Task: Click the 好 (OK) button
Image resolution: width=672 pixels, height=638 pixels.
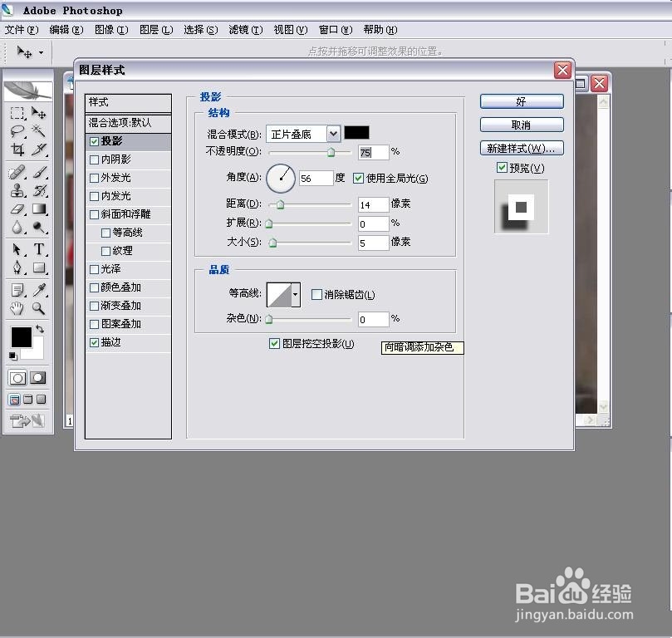Action: (521, 101)
